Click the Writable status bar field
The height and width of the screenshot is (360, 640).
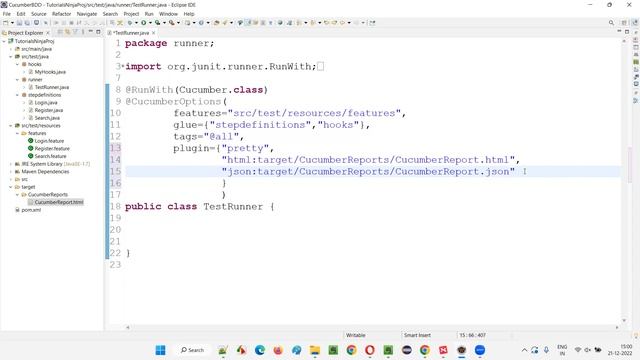click(x=356, y=335)
